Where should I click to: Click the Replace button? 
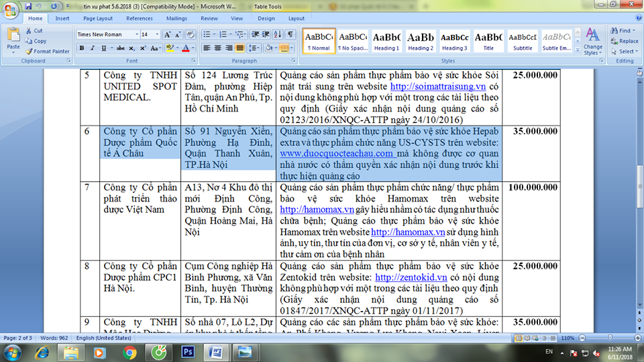(x=624, y=41)
